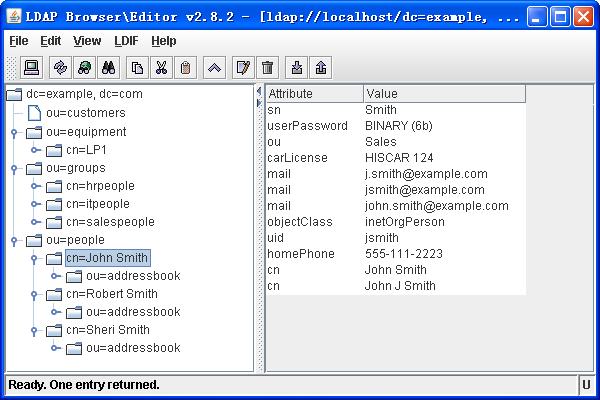The height and width of the screenshot is (400, 600).
Task: Click the trash can Delete icon
Action: (x=267, y=68)
